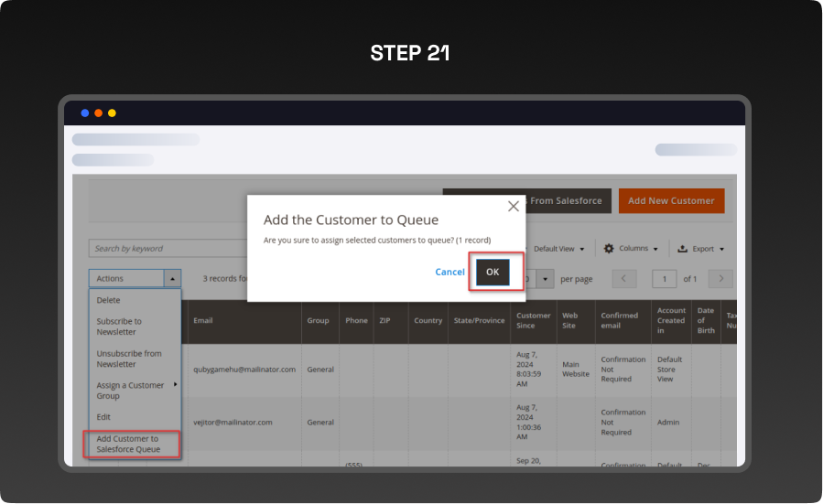Select Add Customer to Salesforce Queue
Viewport: 823px width, 504px height.
(129, 445)
